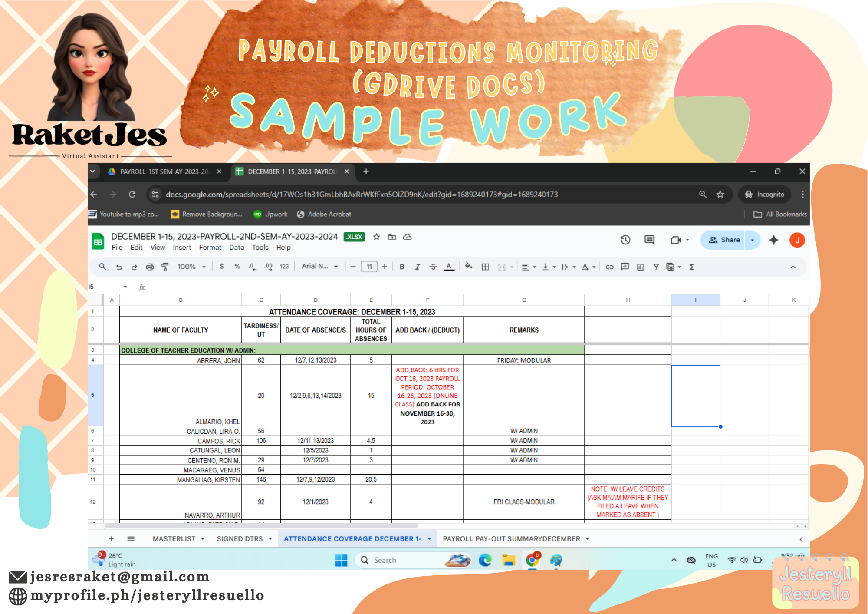Open text rotation dropdown
The image size is (868, 614).
[589, 267]
